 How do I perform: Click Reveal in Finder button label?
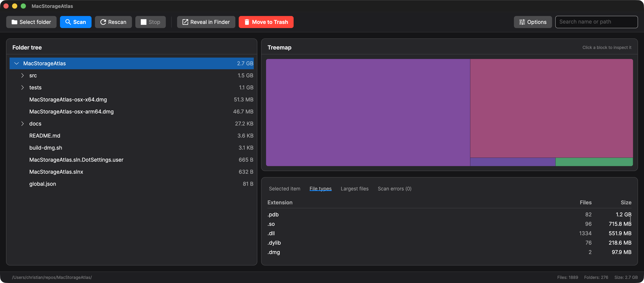(210, 22)
